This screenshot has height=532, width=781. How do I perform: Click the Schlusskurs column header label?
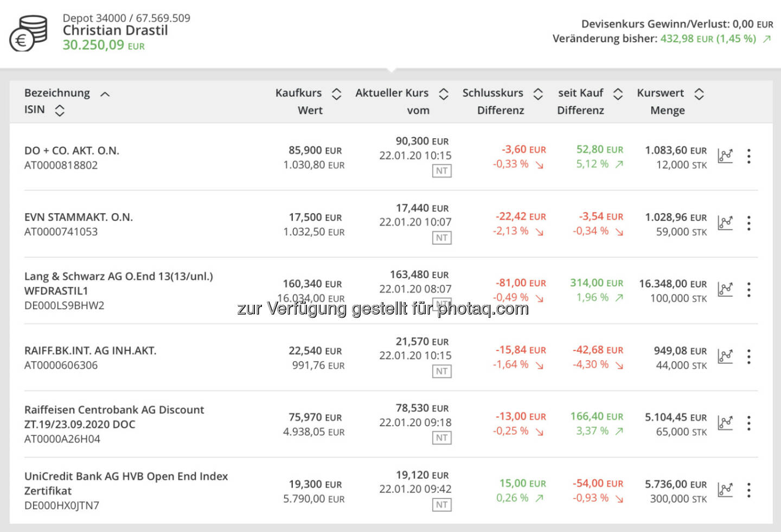[492, 93]
